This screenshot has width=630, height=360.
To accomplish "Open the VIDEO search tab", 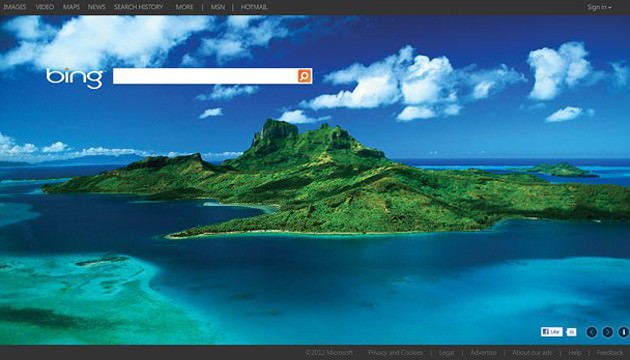I will coord(45,7).
